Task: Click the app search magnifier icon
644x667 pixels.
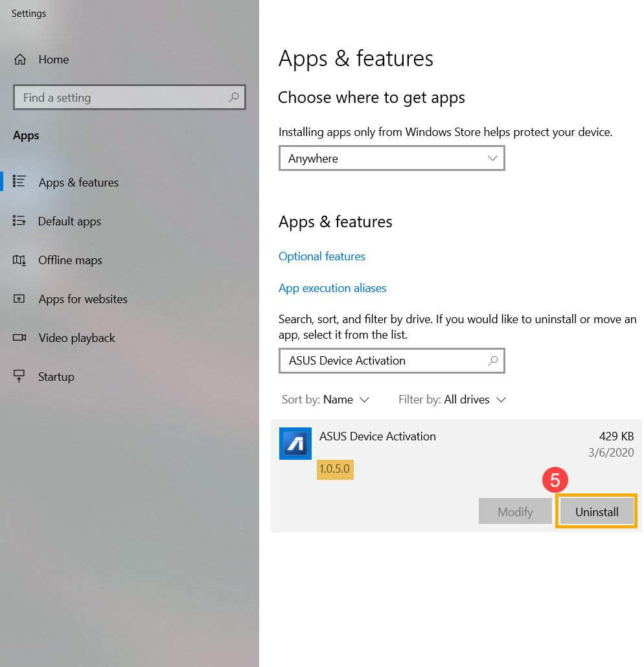Action: [x=493, y=361]
